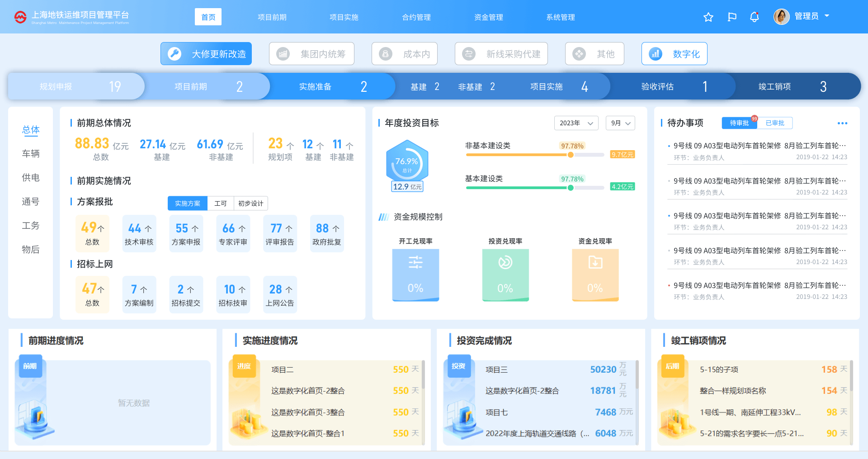Click the 规划申报 19 pipeline stage
Image resolution: width=868 pixels, height=459 pixels.
[x=76, y=86]
